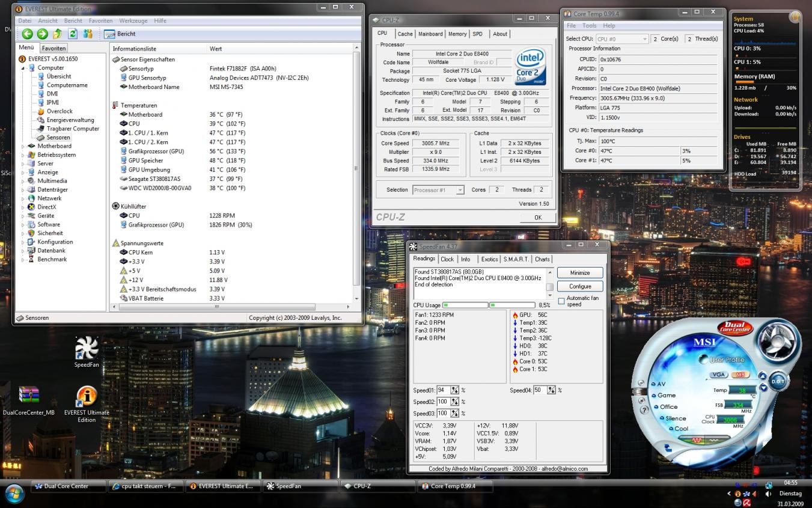The image size is (812, 508).
Task: Click the help question mark in Dual Core Center
Action: coord(644,409)
